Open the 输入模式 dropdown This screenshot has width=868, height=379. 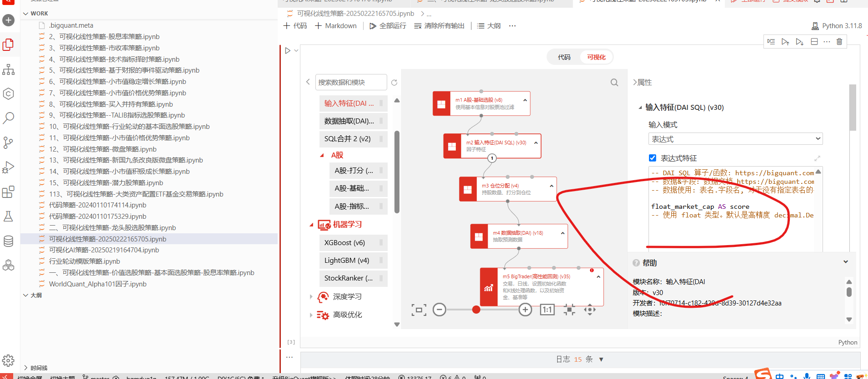tap(735, 139)
